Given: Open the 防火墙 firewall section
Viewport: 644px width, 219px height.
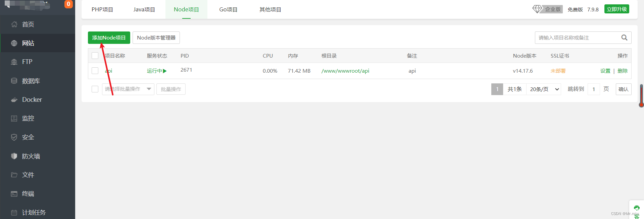Looking at the screenshot, I should 38,156.
